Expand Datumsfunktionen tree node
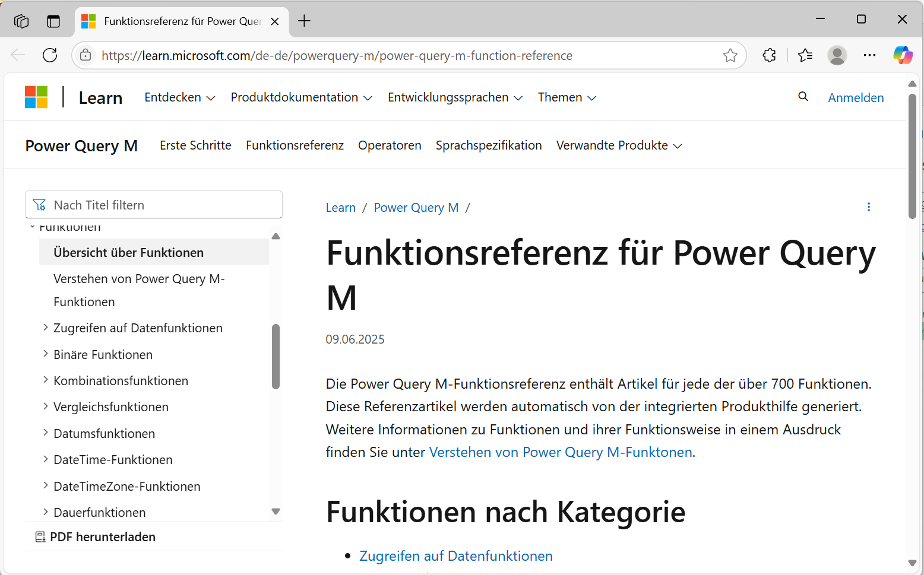The height and width of the screenshot is (575, 924). click(x=46, y=433)
